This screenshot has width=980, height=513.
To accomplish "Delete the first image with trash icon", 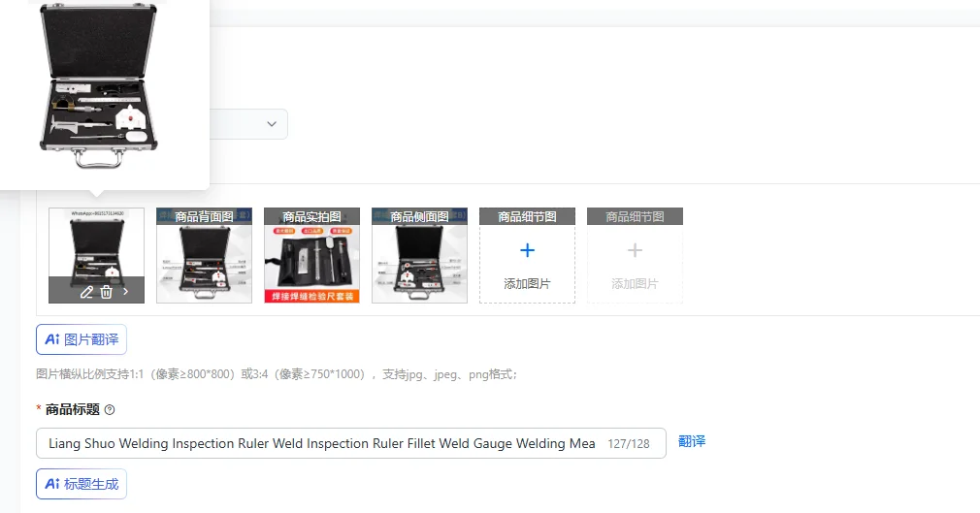I will (x=107, y=292).
